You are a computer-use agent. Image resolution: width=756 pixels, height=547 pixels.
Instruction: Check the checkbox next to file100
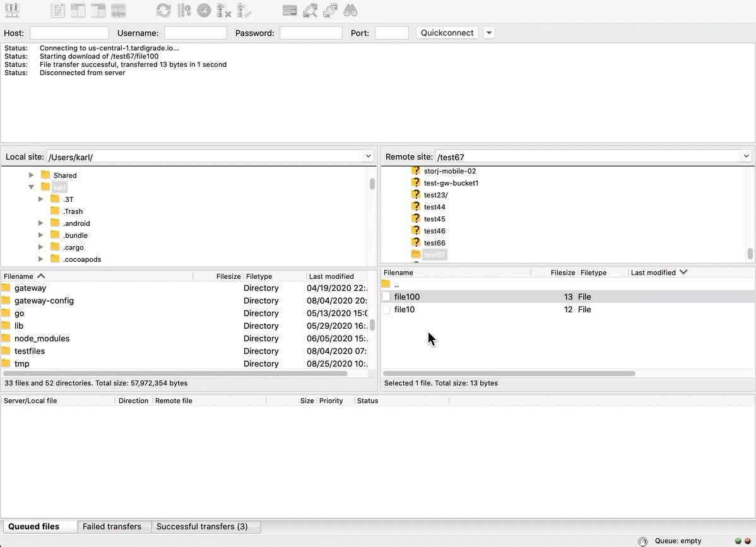click(x=387, y=297)
